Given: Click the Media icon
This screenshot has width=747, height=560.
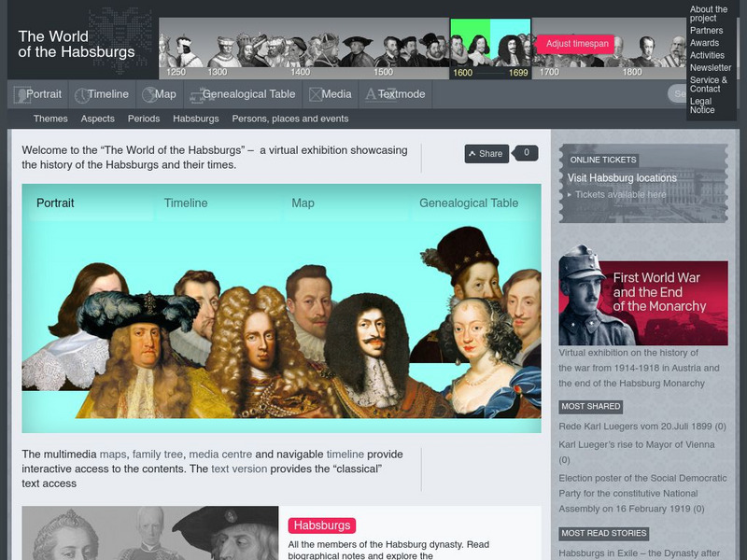Looking at the screenshot, I should [x=315, y=95].
